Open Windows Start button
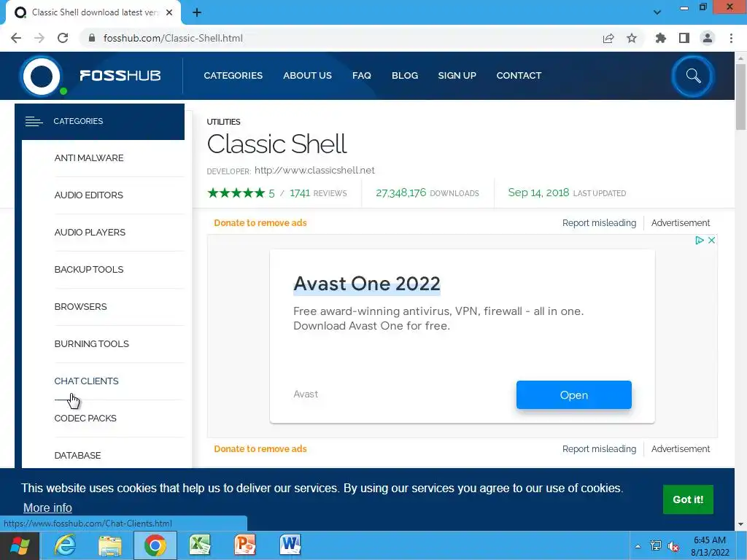Image resolution: width=747 pixels, height=560 pixels. pyautogui.click(x=20, y=545)
